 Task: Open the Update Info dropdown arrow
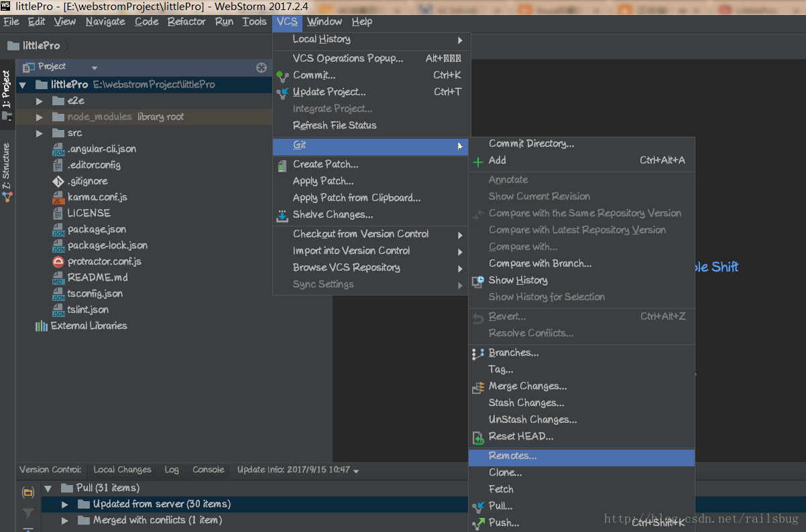pyautogui.click(x=355, y=471)
